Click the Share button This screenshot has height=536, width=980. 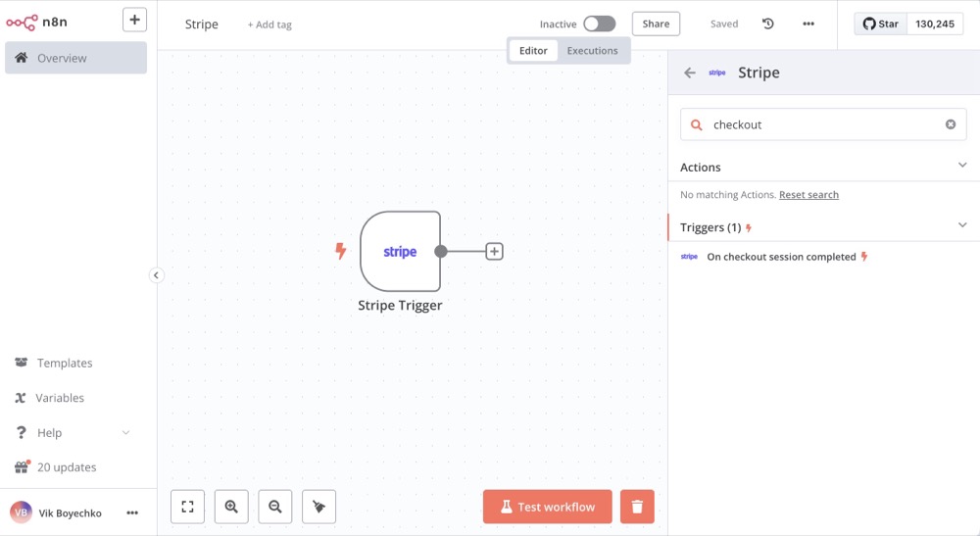(656, 24)
